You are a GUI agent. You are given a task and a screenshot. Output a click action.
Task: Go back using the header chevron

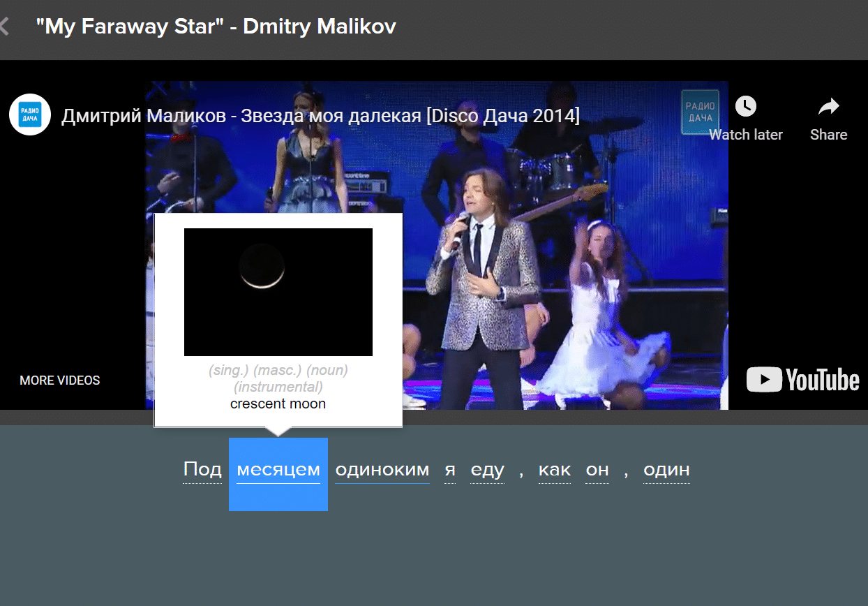tap(5, 27)
